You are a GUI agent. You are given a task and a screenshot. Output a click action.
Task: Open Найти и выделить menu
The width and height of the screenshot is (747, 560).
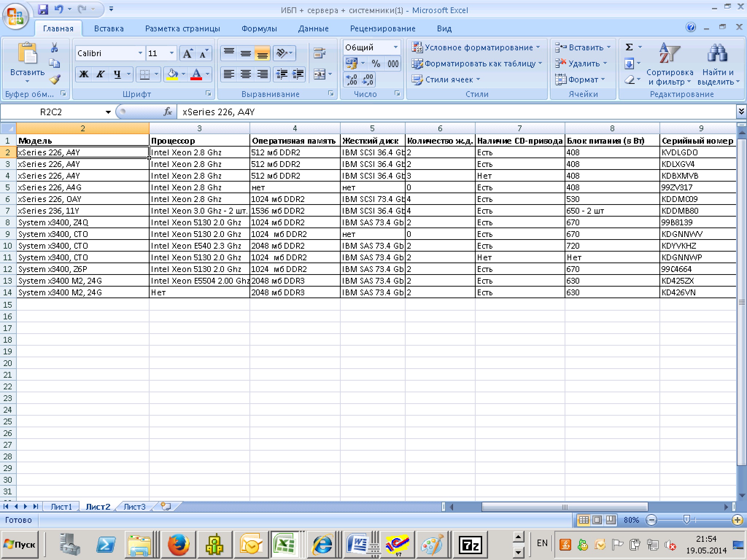click(x=718, y=64)
